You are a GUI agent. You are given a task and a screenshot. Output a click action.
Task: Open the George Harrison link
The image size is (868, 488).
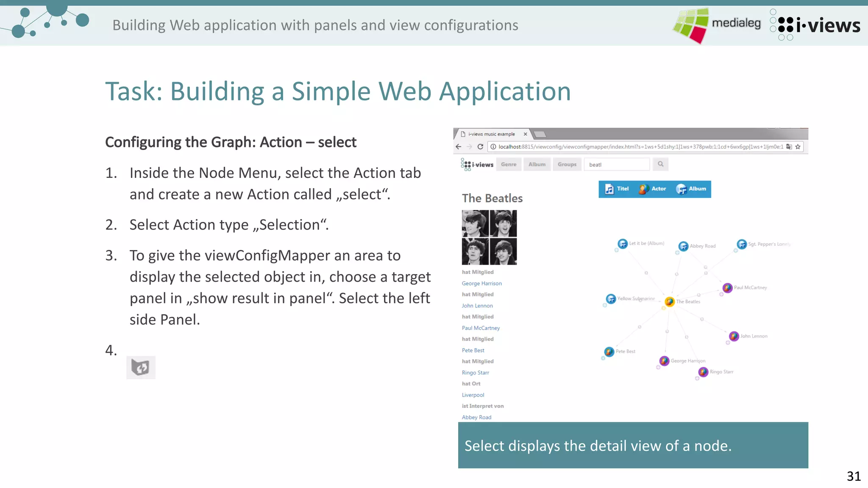pos(481,283)
